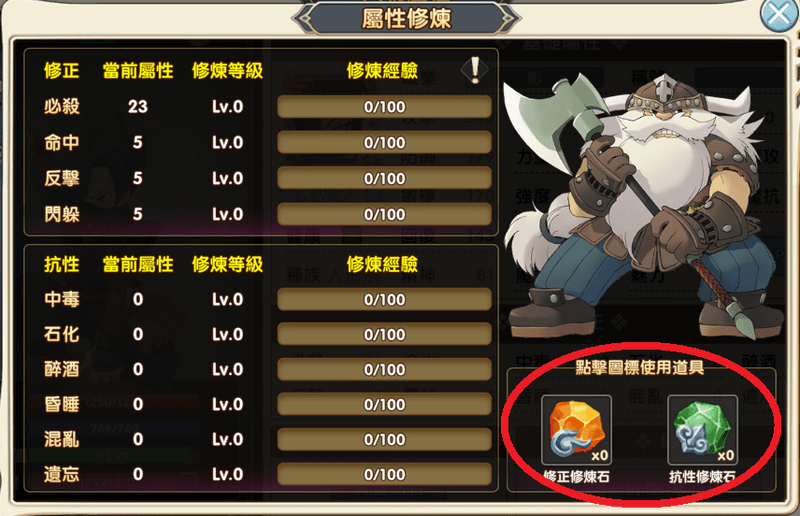Open the exclamation mark info icon

(x=474, y=70)
